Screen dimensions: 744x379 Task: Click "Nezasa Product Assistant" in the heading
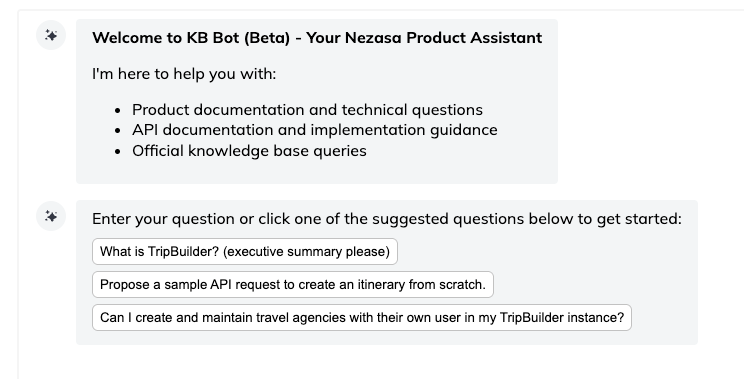[443, 38]
